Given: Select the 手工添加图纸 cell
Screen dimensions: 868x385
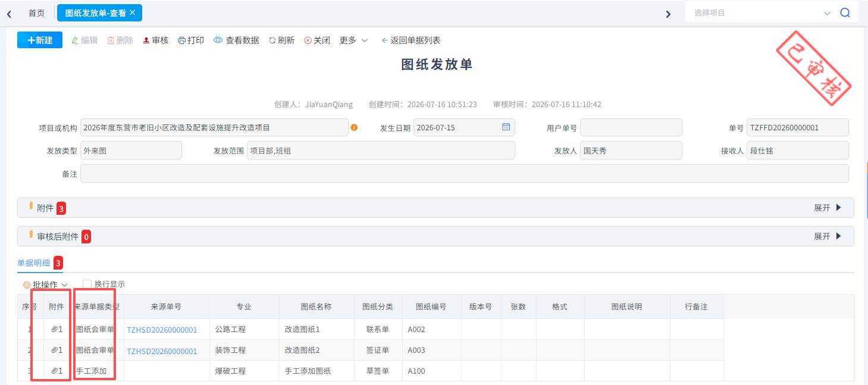Looking at the screenshot, I should [x=317, y=371].
